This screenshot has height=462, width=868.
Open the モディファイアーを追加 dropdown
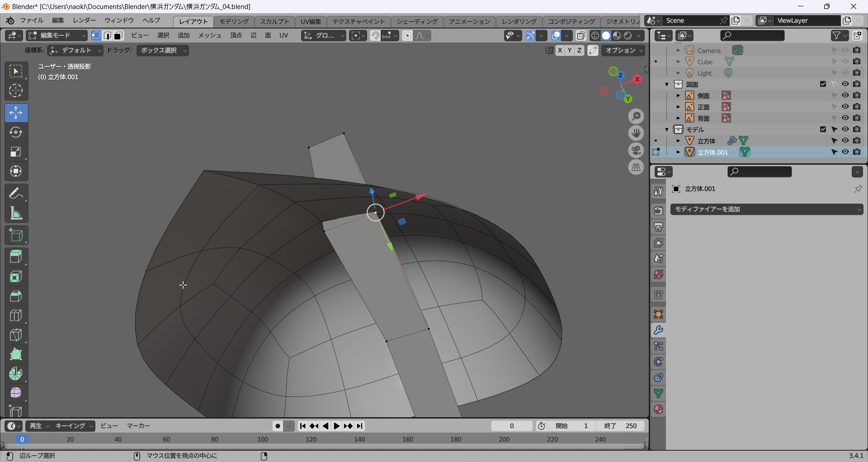(x=766, y=209)
